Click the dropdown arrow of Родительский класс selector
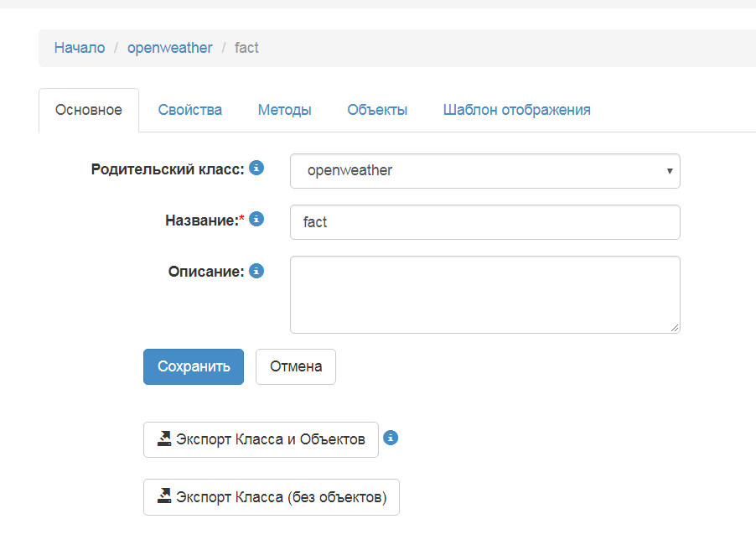The image size is (756, 550). click(x=668, y=170)
